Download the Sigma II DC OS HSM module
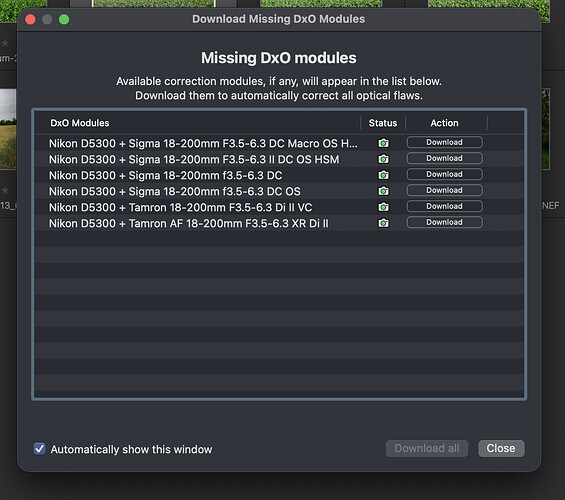 [444, 158]
